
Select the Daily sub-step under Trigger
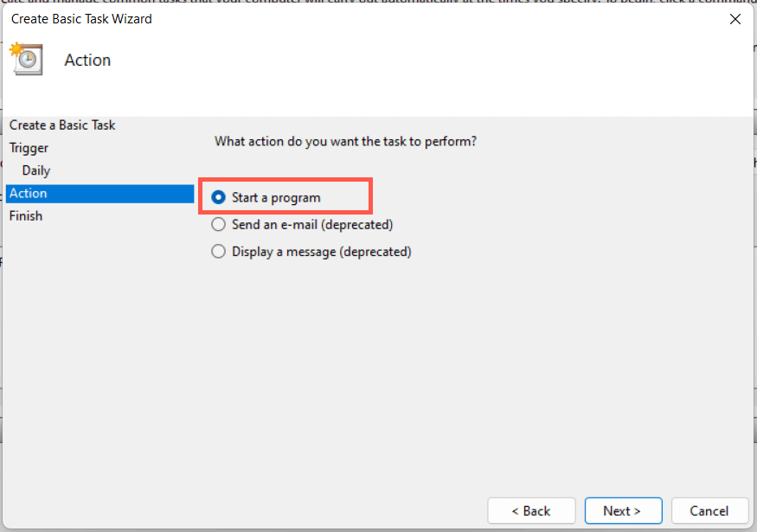36,170
